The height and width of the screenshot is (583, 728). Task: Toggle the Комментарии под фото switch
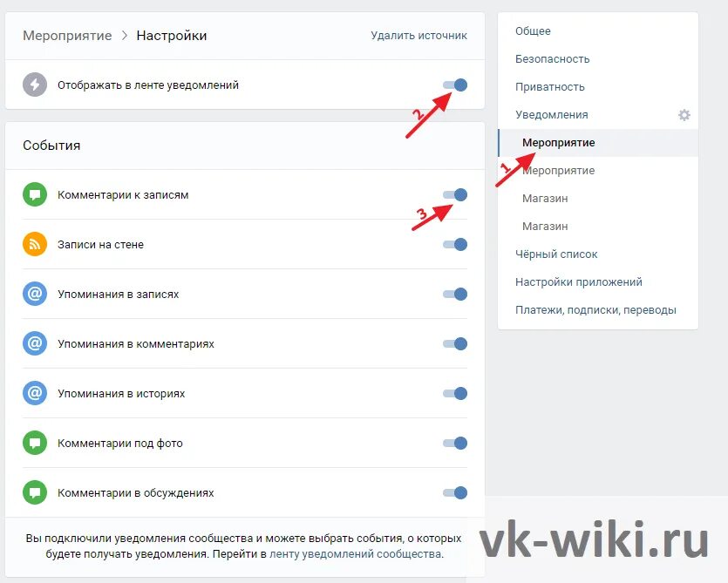pyautogui.click(x=455, y=443)
